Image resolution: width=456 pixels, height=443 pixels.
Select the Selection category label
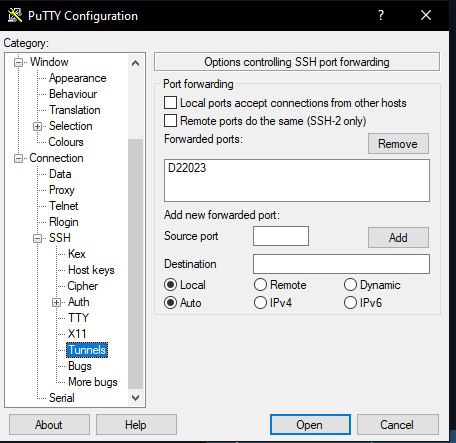71,126
